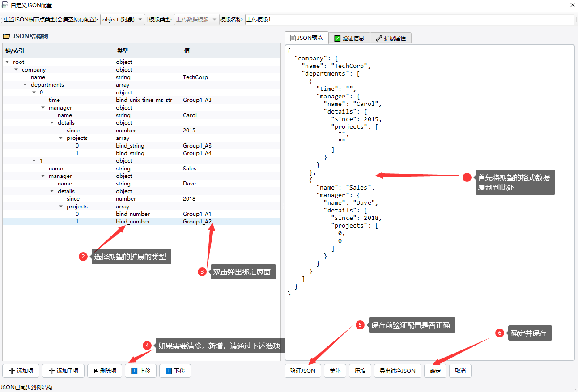Click the 美化 button to format JSON
578x392 pixels.
pos(335,371)
